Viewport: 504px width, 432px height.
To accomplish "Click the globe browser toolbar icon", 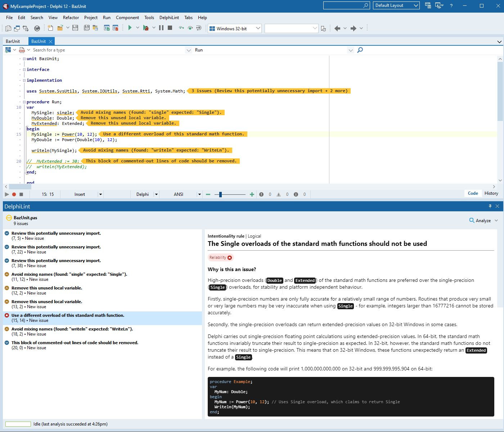I will click(x=37, y=28).
